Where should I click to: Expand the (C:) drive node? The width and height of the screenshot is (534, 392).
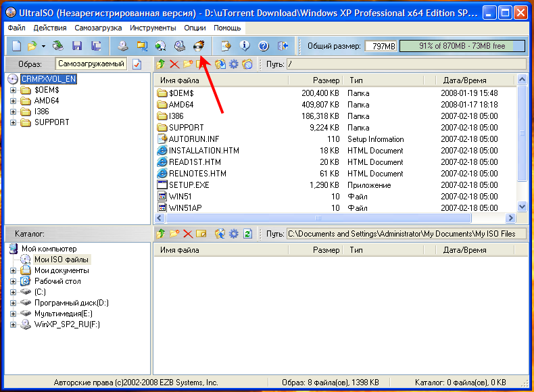[x=13, y=292]
